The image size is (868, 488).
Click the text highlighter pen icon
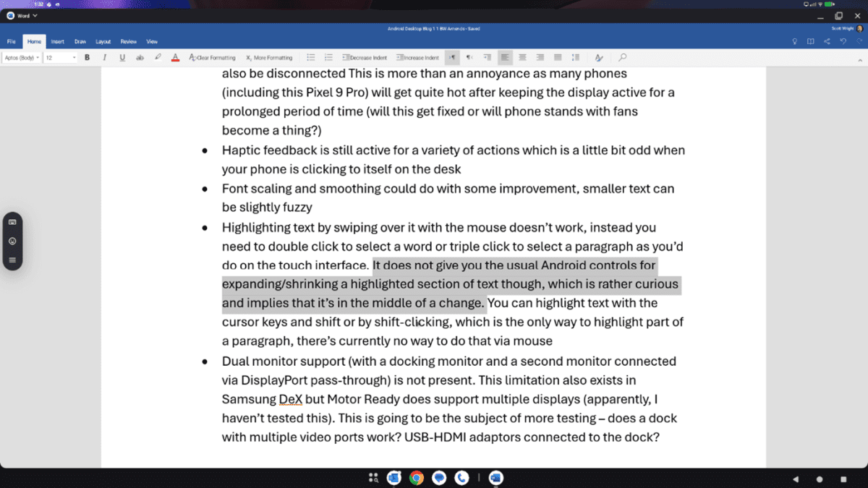(158, 57)
